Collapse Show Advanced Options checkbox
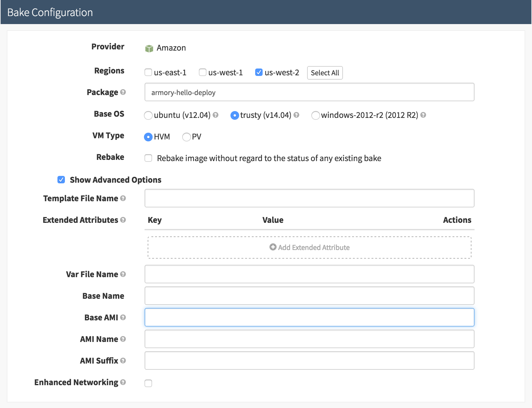Image resolution: width=532 pixels, height=408 pixels. pyautogui.click(x=61, y=180)
